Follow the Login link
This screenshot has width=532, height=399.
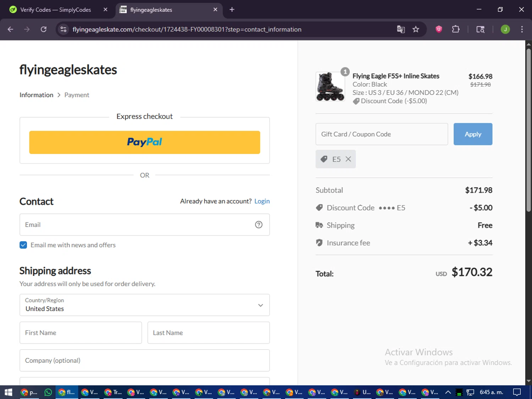pos(262,201)
